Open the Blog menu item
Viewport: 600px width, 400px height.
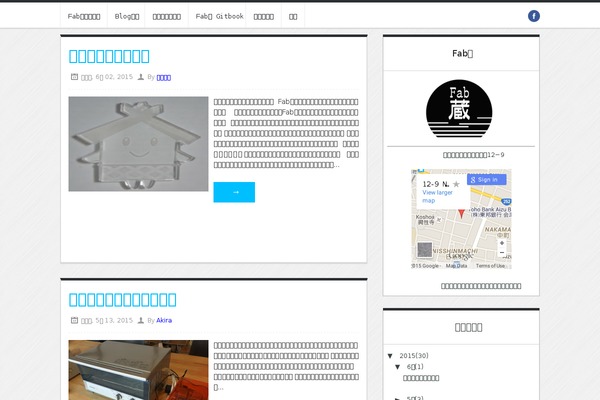click(x=127, y=16)
